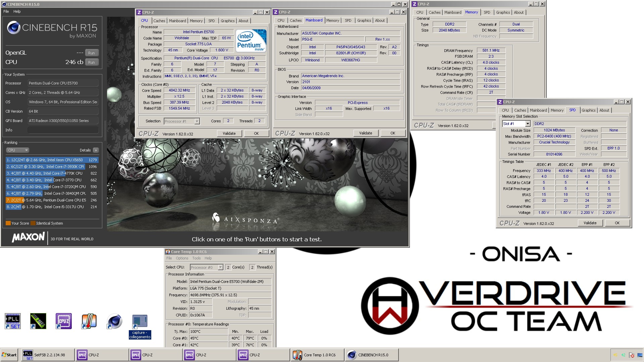Click the MAXON logo at the bottom of Cinebench
The height and width of the screenshot is (362, 644).
pyautogui.click(x=28, y=237)
